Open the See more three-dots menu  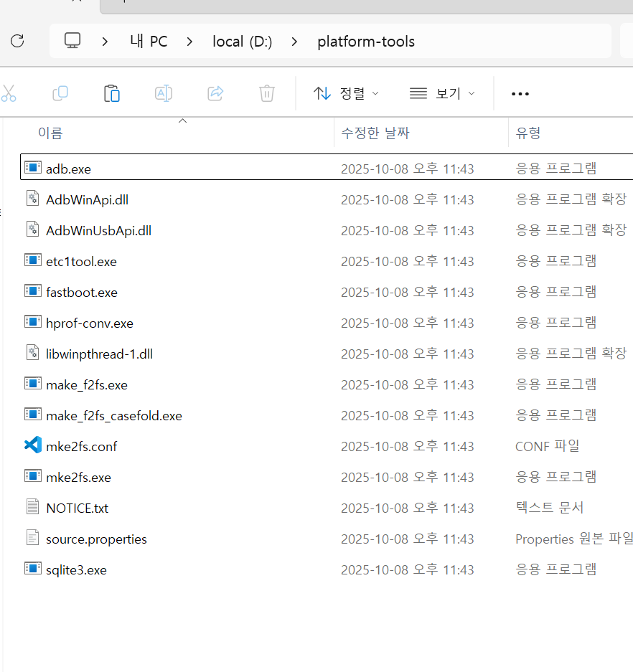click(520, 93)
